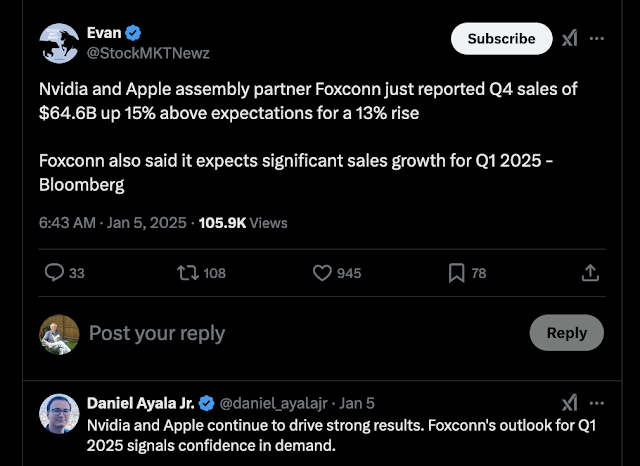Click the reply comment icon on Evan's post
Screen dimensions: 640x466
(x=55, y=272)
